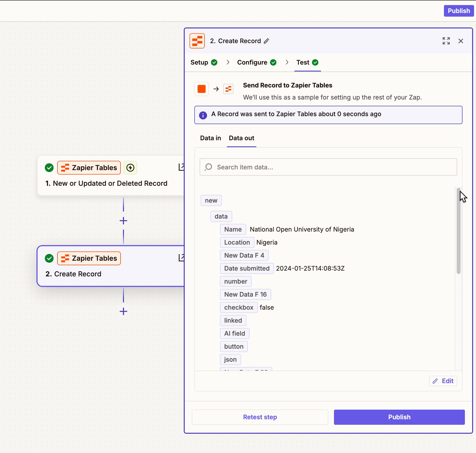Click the pencil icon to rename Create Record
Image resolution: width=476 pixels, height=453 pixels.
click(x=266, y=41)
